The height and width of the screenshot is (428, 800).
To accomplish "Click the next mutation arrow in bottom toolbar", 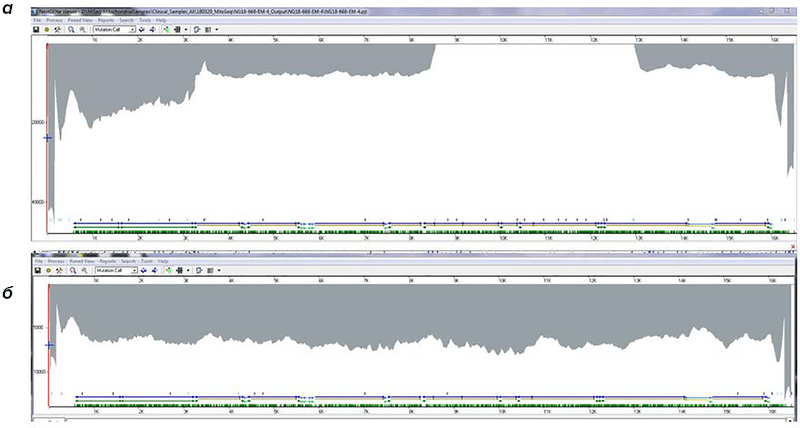I will pos(152,270).
